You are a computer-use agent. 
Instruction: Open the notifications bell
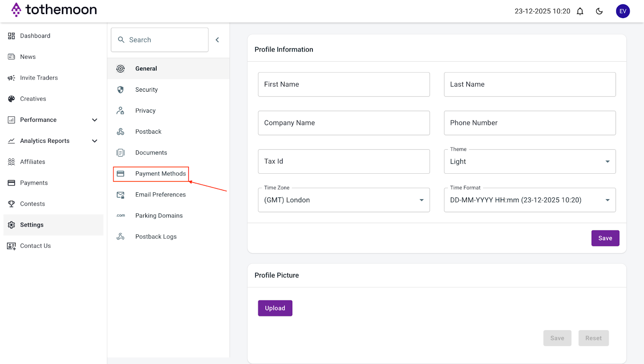click(x=580, y=11)
